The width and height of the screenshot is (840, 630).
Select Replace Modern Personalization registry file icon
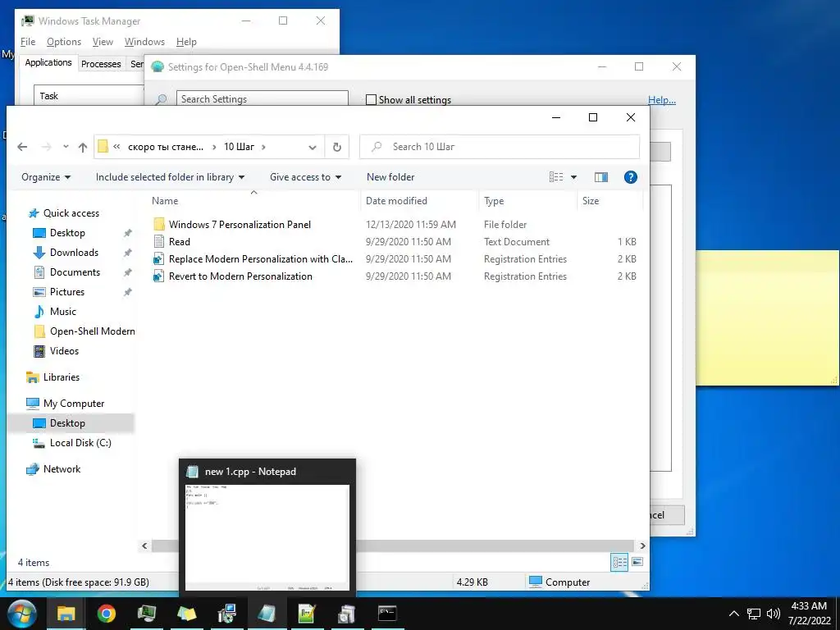coord(158,259)
